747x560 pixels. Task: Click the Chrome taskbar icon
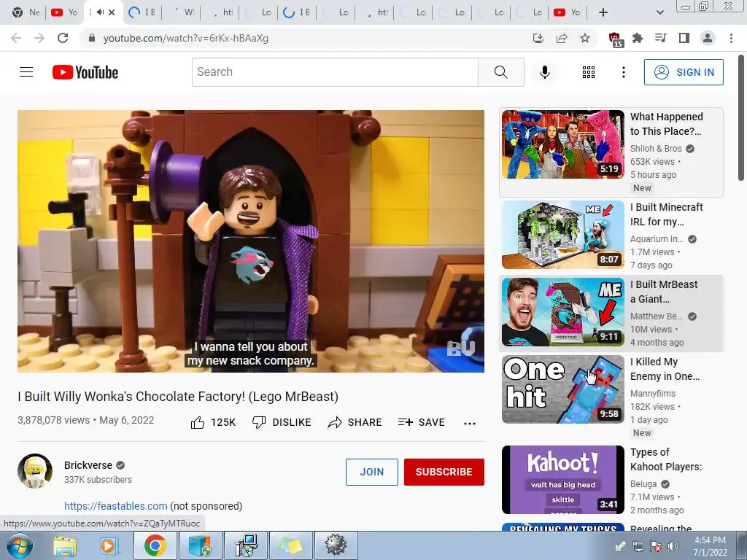point(155,545)
